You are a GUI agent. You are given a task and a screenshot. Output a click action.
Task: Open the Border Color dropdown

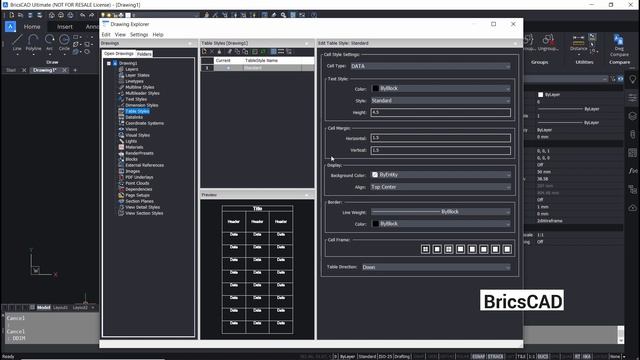pyautogui.click(x=440, y=224)
